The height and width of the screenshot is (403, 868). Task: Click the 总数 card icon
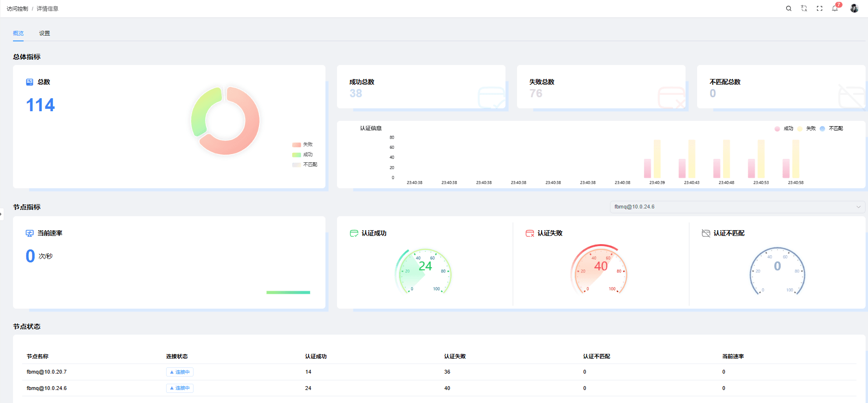(30, 82)
